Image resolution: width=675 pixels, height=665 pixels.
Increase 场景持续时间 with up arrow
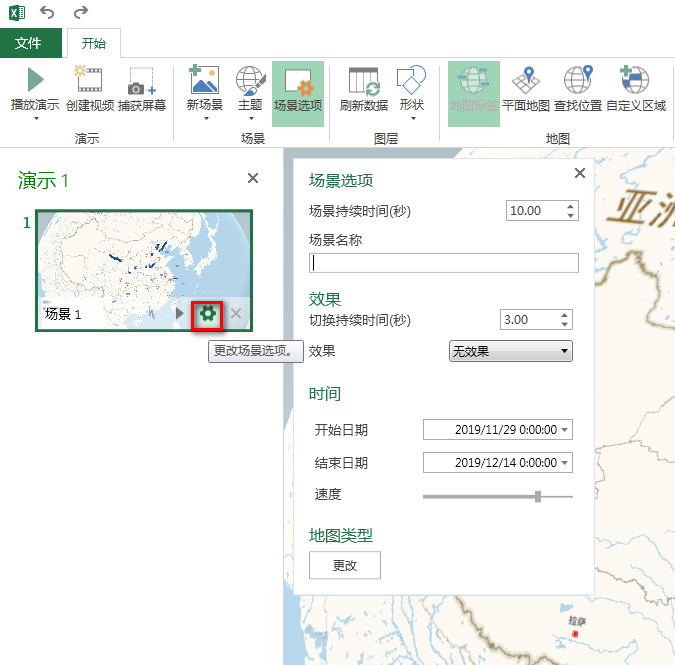coord(571,206)
